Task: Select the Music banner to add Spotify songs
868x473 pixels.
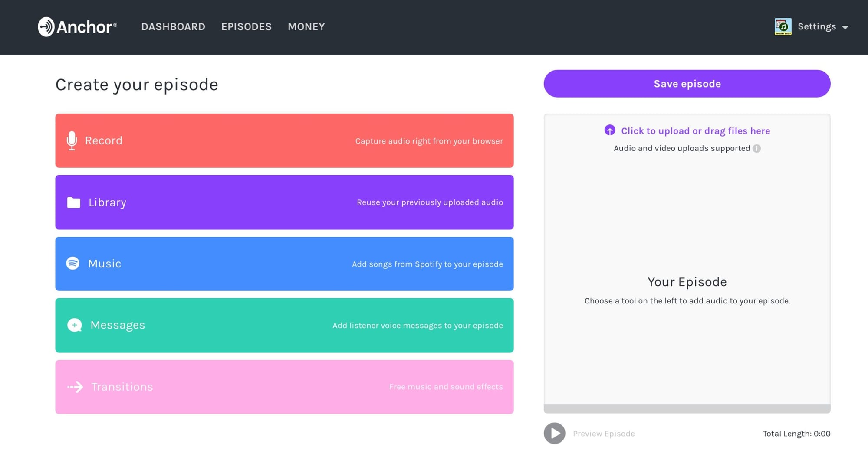Action: pos(284,264)
